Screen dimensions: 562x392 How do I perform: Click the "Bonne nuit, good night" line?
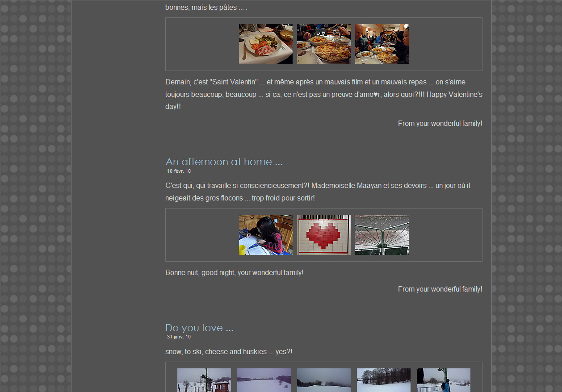click(x=234, y=272)
